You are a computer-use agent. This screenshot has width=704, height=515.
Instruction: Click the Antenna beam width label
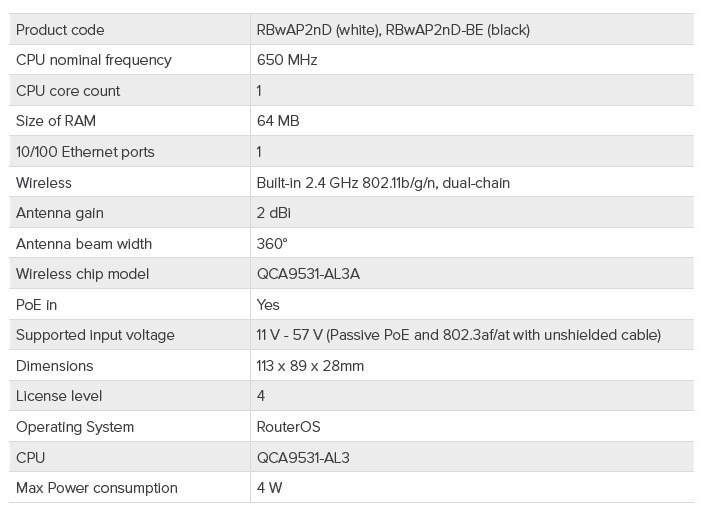click(84, 244)
